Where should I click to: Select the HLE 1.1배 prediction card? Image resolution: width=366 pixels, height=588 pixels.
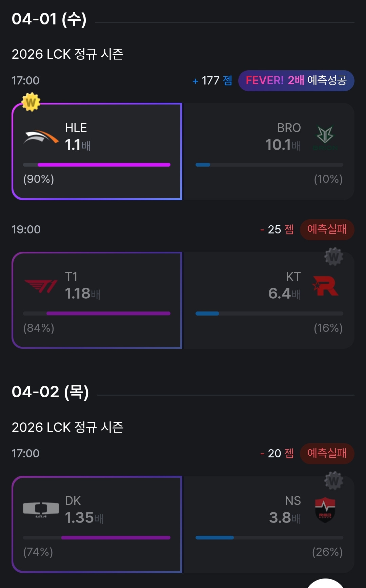pos(97,151)
